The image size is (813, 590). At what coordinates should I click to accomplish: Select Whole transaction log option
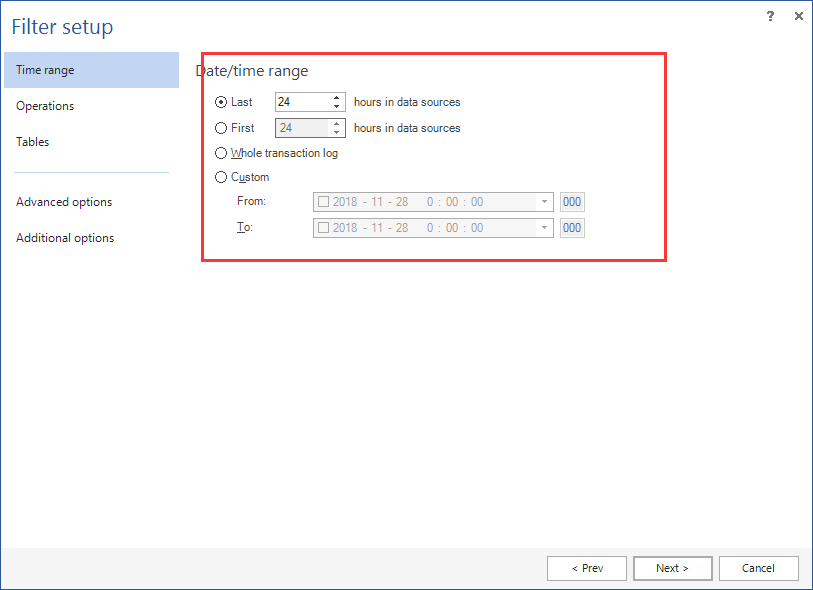click(221, 153)
